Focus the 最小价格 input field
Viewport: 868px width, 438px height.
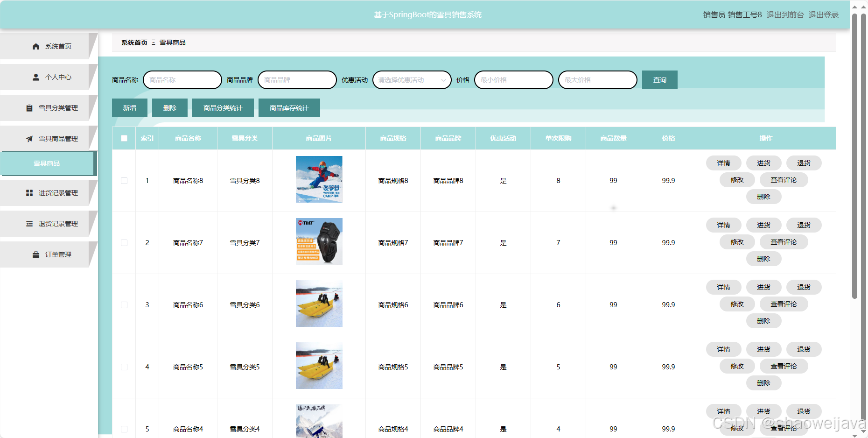point(514,80)
